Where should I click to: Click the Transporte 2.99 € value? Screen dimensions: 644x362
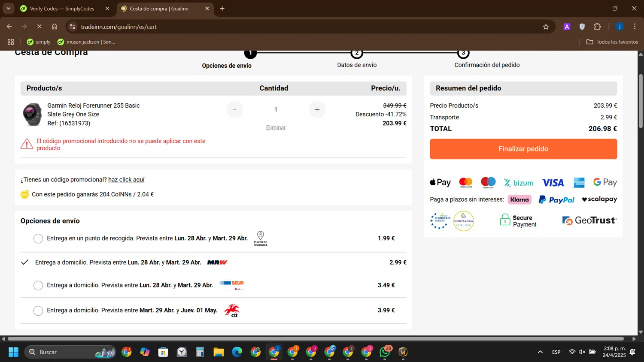pos(608,117)
